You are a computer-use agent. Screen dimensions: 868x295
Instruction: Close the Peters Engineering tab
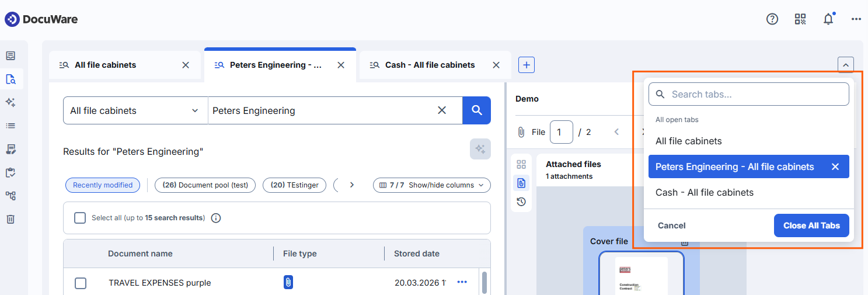coord(341,65)
